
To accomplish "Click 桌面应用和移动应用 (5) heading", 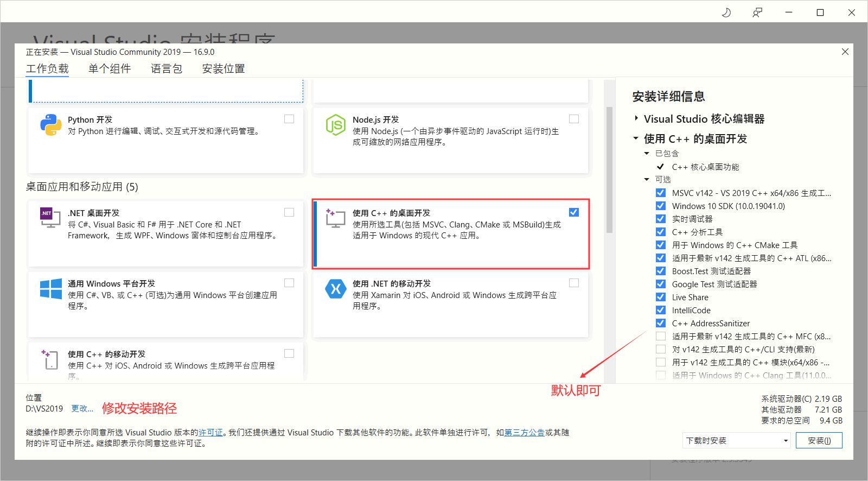I will click(82, 187).
